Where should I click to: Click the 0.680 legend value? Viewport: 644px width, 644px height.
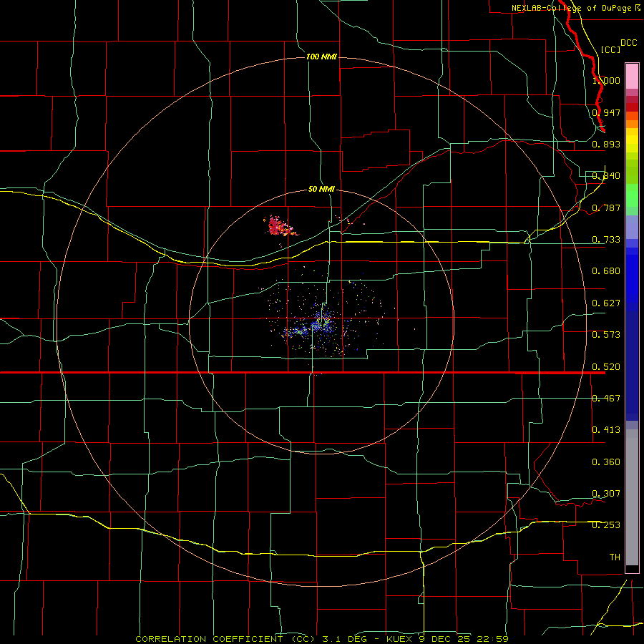(606, 271)
